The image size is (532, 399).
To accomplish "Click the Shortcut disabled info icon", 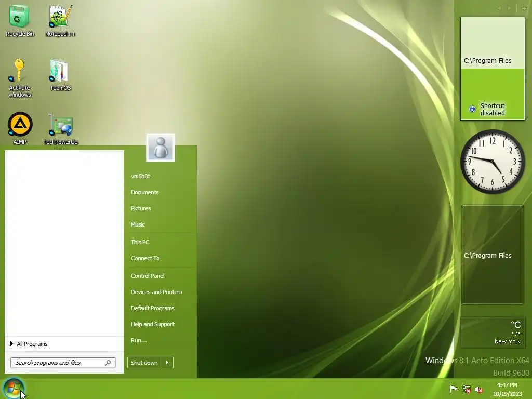I will (472, 109).
